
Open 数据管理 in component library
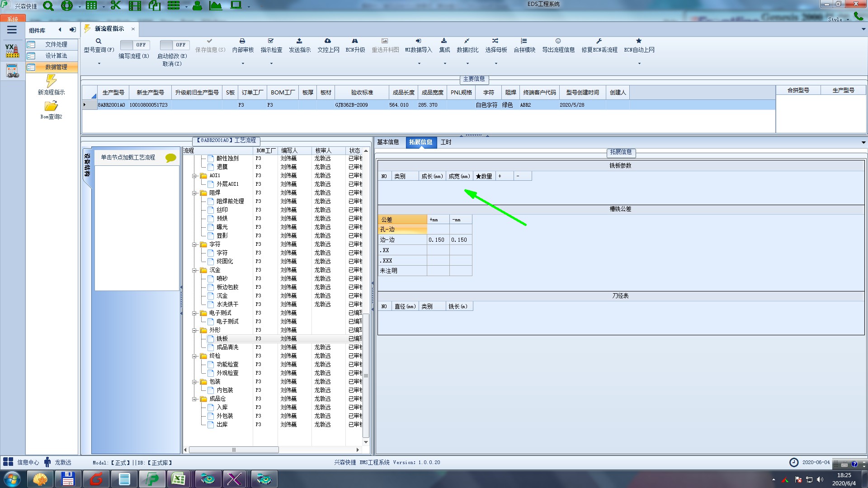52,67
